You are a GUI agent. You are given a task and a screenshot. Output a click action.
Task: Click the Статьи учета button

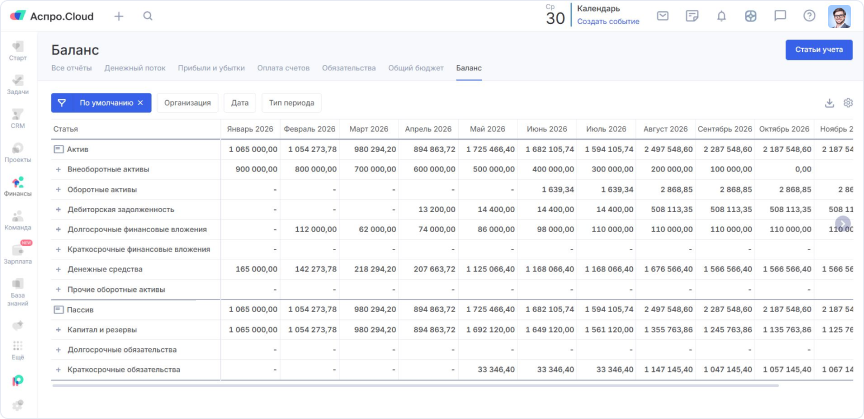pos(819,50)
